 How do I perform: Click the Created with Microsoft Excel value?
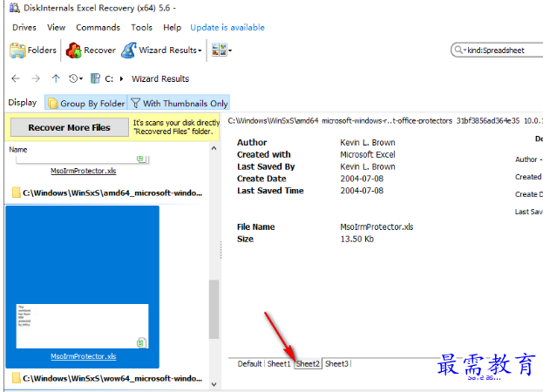(368, 154)
